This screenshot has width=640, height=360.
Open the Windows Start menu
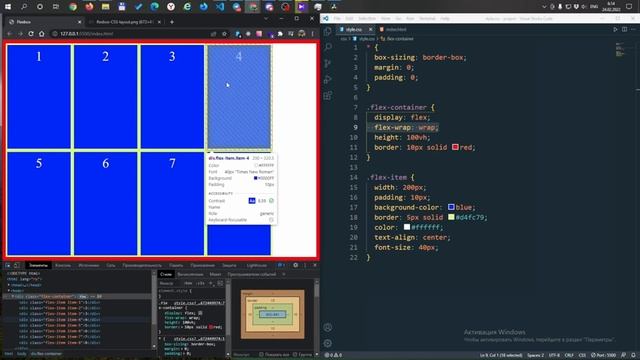point(8,7)
